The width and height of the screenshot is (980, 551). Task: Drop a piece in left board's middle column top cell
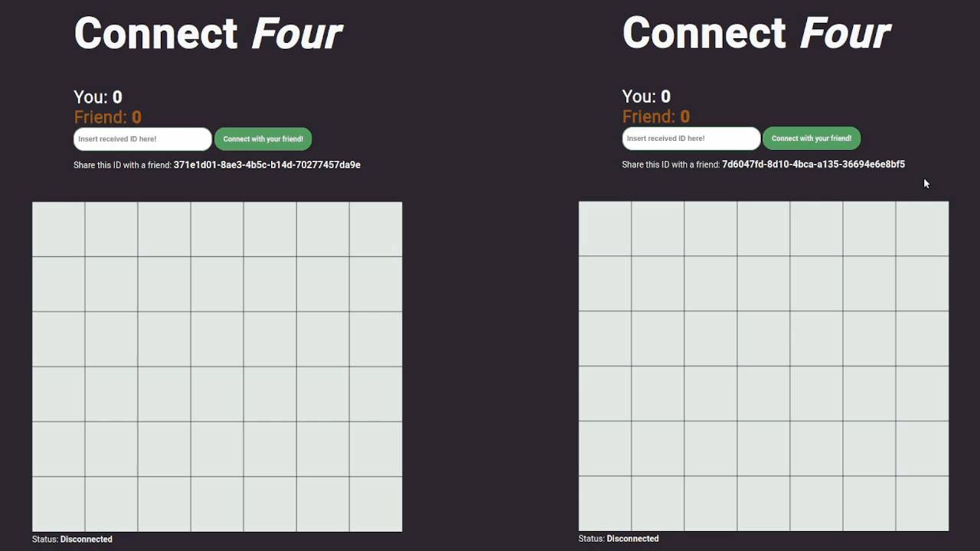(217, 230)
